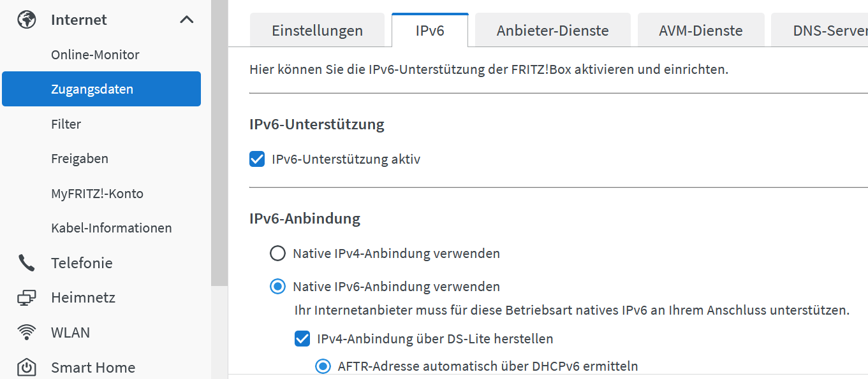Click the Heimnetz network icon
868x379 pixels.
[26, 297]
